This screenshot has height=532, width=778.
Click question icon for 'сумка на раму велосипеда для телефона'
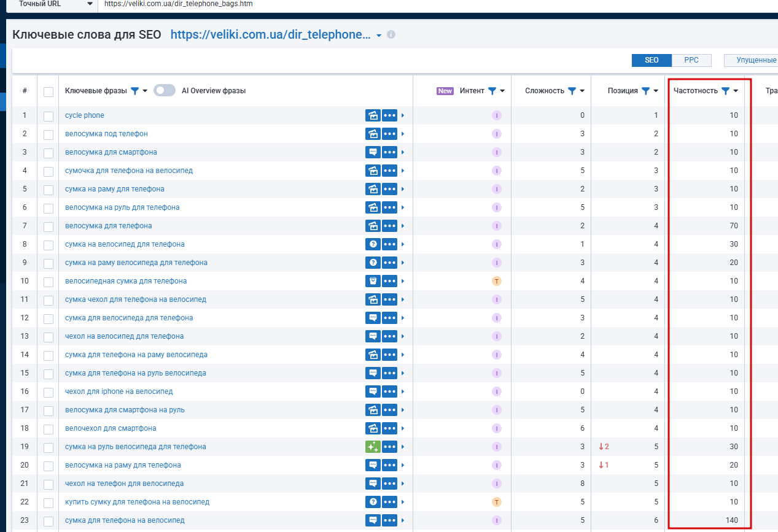373,263
